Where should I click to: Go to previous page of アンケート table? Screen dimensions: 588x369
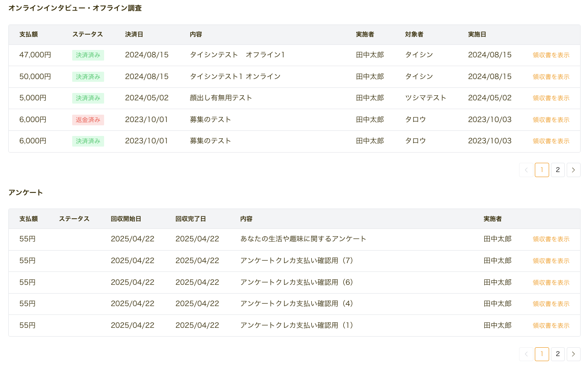pos(526,354)
